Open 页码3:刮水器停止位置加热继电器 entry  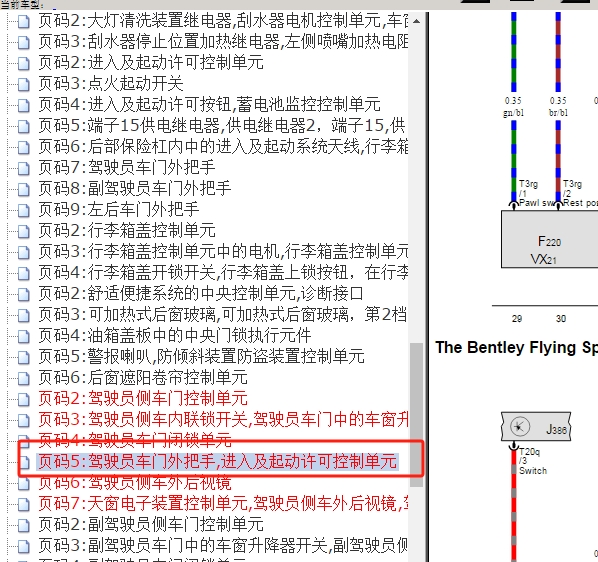point(223,42)
